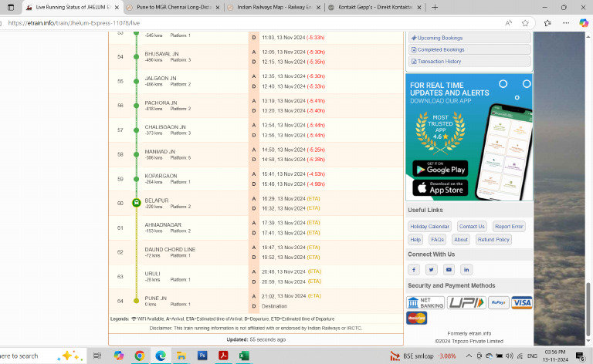Open Microsoft Edge from the taskbar
The image size is (593, 364).
click(x=161, y=356)
